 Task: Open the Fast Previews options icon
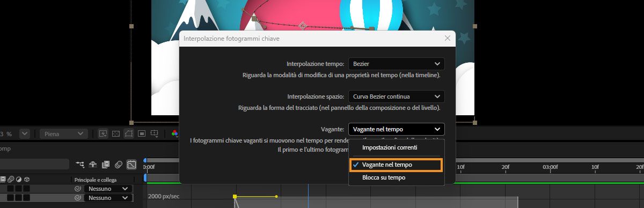pyautogui.click(x=103, y=133)
